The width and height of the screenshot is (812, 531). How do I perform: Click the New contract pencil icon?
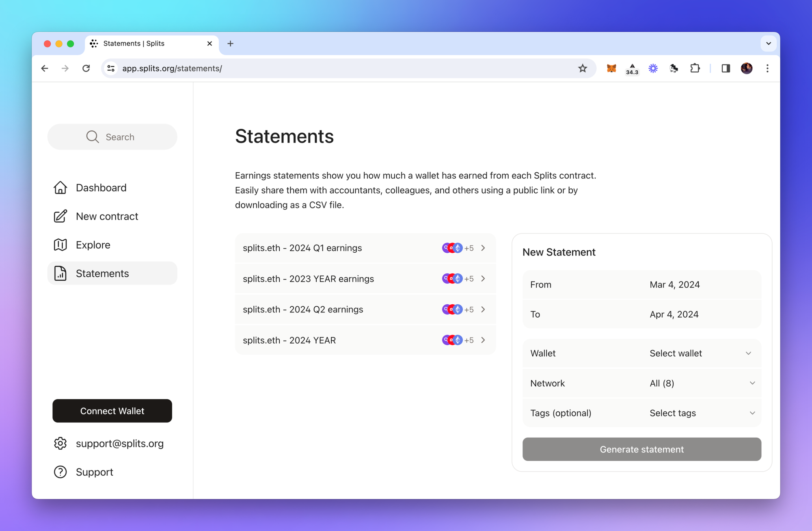[x=60, y=216]
